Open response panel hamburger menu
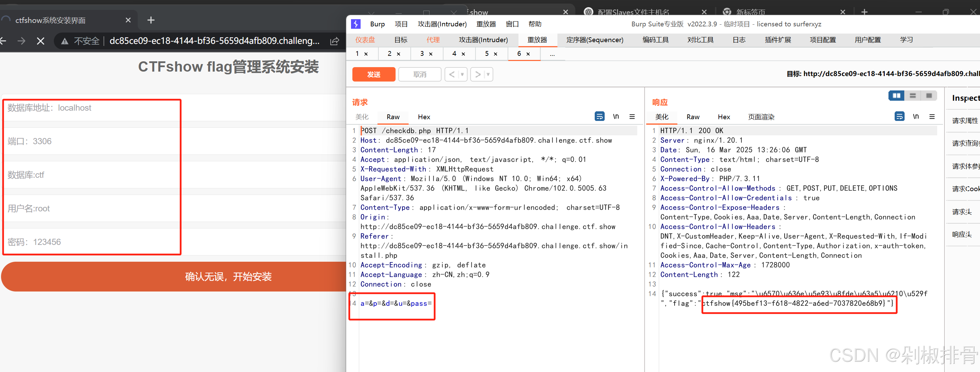Screen dimensions: 980x372 coord(932,116)
